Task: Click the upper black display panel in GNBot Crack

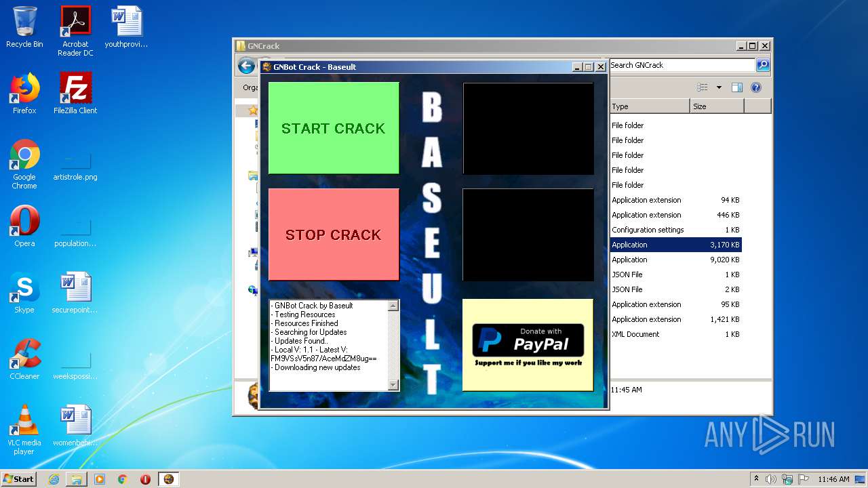Action: click(528, 129)
